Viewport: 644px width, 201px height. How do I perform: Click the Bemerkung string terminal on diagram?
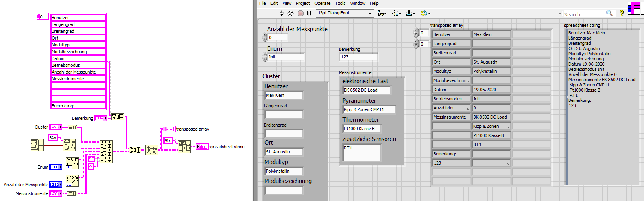pyautogui.click(x=101, y=118)
